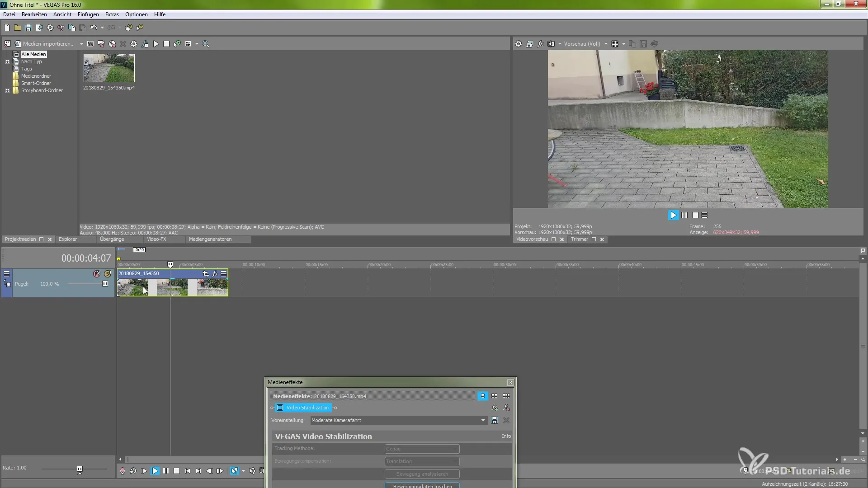Select the 20180829_154350.mp4 media thumbnail
868x488 pixels.
(109, 68)
